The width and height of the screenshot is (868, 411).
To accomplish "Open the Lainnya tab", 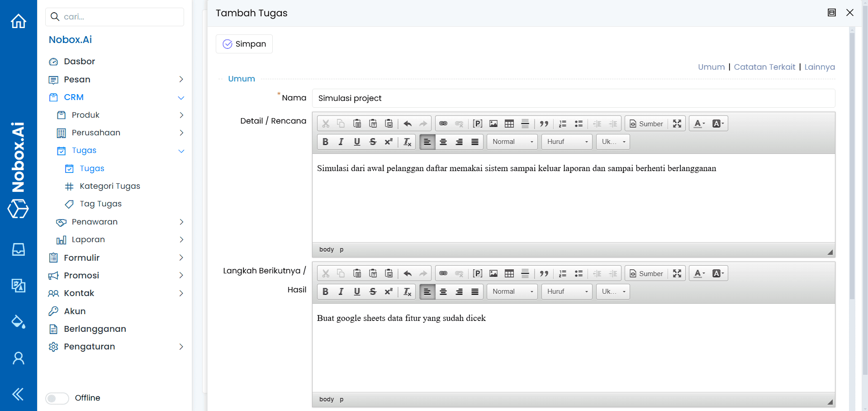I will coord(820,67).
